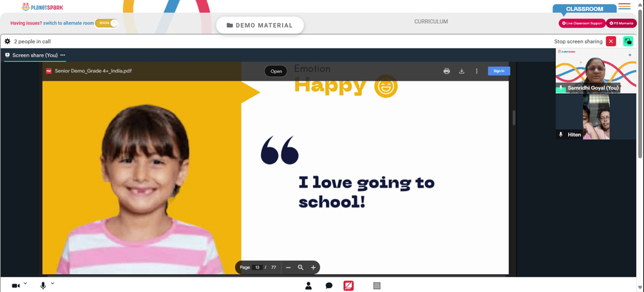Screen dimensions: 644x292
Task: Switch to the Curriculum tab
Action: point(431,22)
